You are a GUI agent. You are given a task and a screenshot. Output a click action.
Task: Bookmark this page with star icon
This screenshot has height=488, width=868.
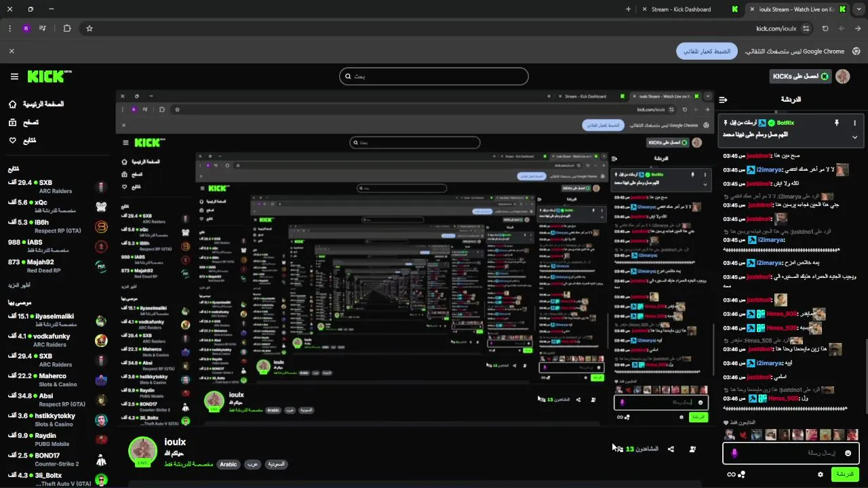(x=89, y=28)
